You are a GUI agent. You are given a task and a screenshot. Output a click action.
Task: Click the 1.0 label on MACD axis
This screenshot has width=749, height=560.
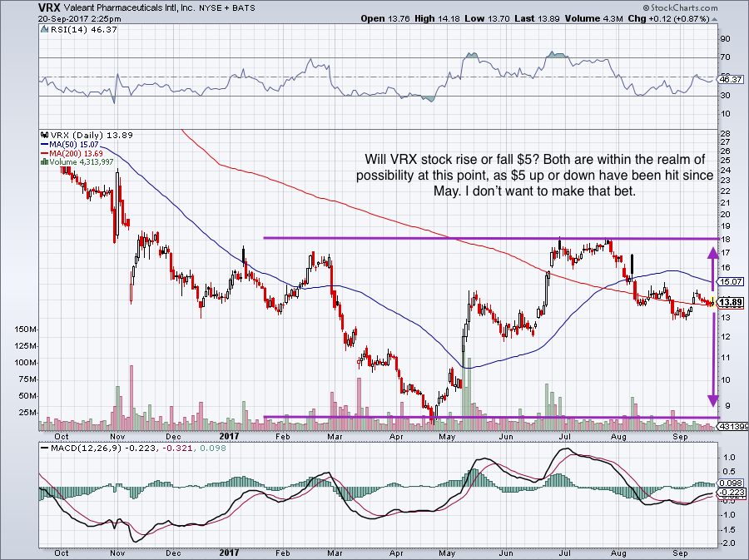[x=729, y=458]
